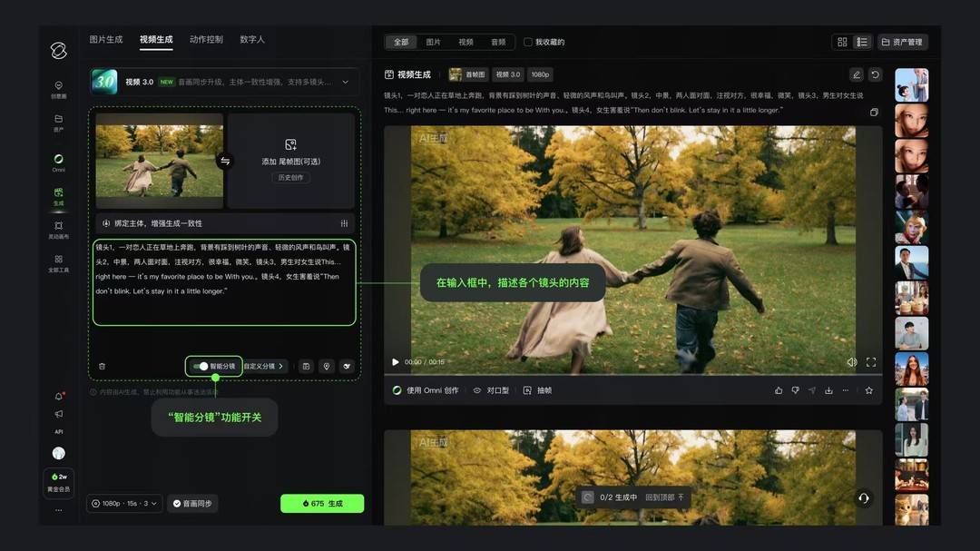Image resolution: width=980 pixels, height=551 pixels.
Task: Open the user avatar profile icon
Action: pos(59,453)
